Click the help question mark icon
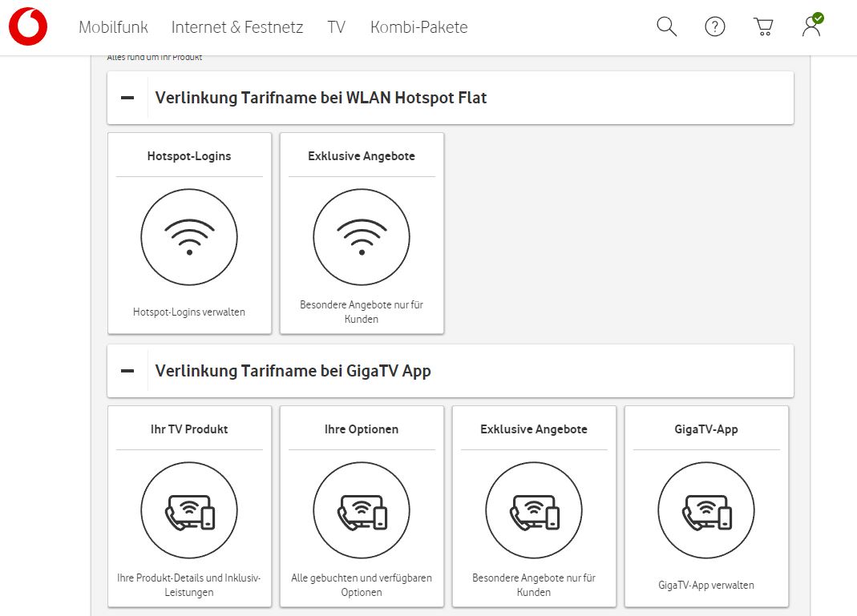857x616 pixels. point(714,26)
